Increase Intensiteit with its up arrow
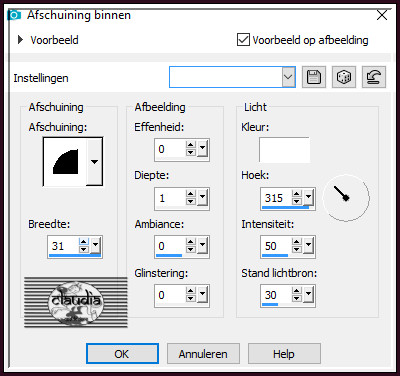 [297, 242]
